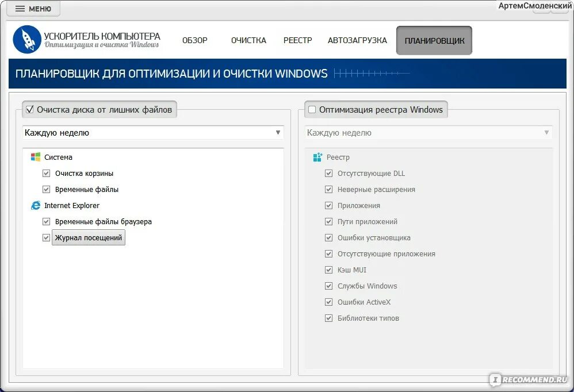The image size is (574, 392).
Task: Select the ПЛАНИРОВЩИК tab
Action: coord(434,41)
